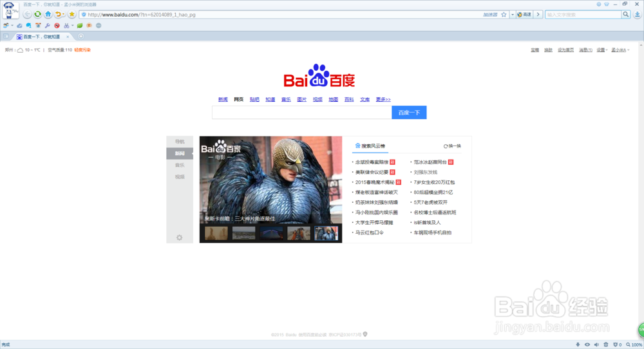Click the people icon at the toolbar start
The width and height of the screenshot is (644, 349).
pos(6,26)
